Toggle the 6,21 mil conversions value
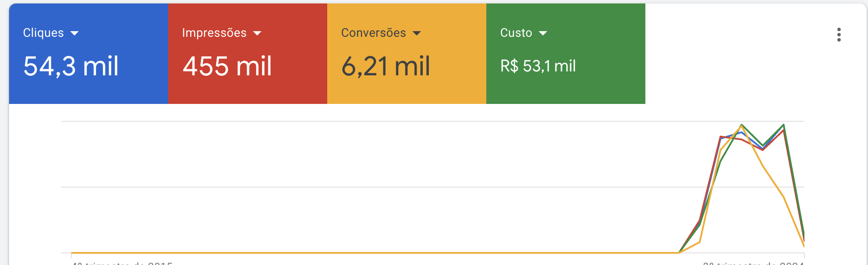The width and height of the screenshot is (868, 265). (386, 66)
